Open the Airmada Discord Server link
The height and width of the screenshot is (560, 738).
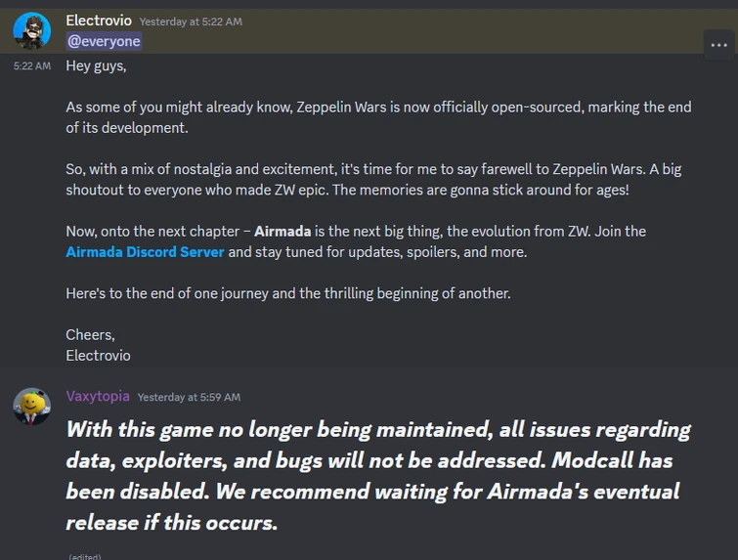point(145,251)
